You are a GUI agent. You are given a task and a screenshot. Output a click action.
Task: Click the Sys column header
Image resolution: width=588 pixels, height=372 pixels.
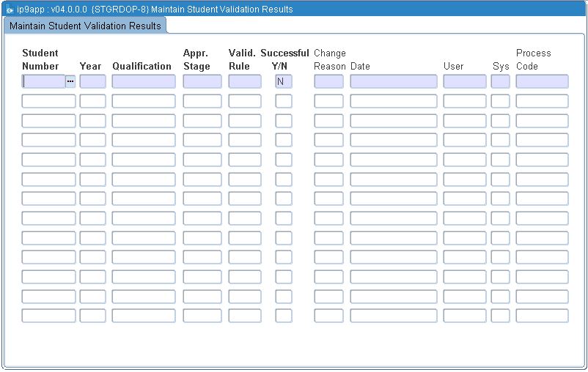[501, 67]
